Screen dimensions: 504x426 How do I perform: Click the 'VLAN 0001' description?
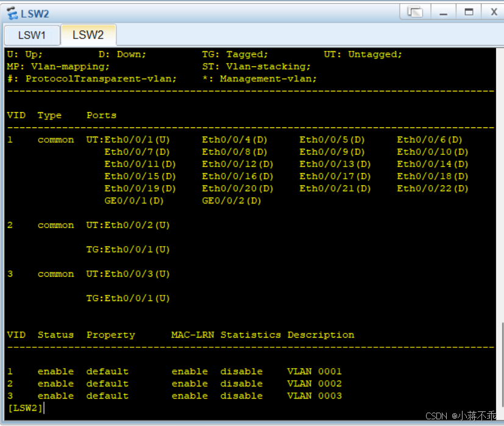pos(314,371)
